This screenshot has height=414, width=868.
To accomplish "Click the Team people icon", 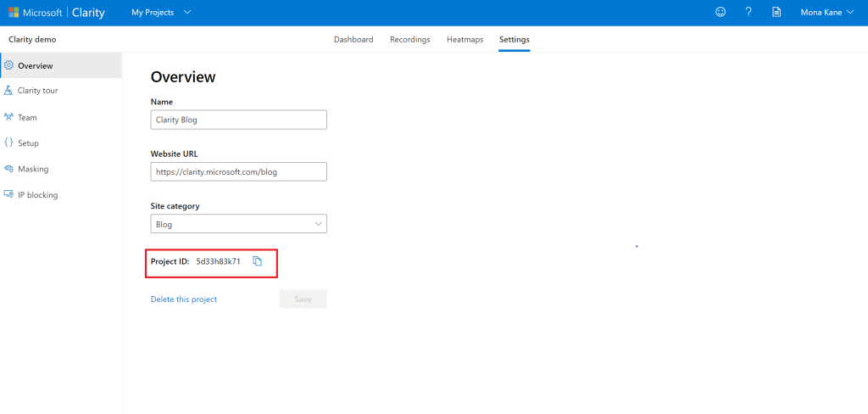I will (x=8, y=117).
